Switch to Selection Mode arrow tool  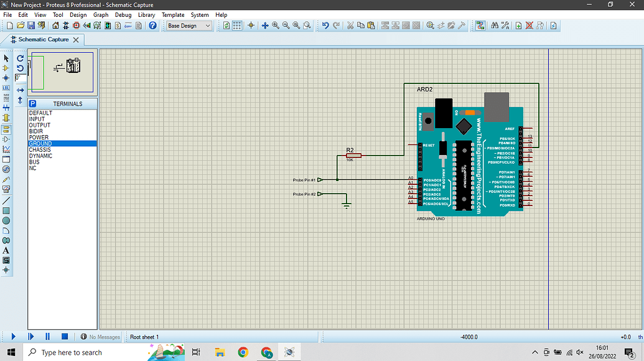(x=7, y=58)
